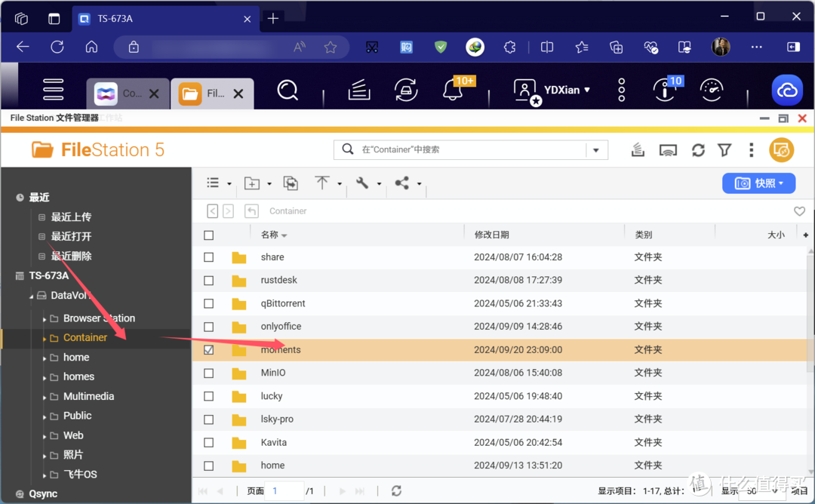Expand the Multimedia folder tree node
Screen dimensions: 815x504
click(45, 397)
